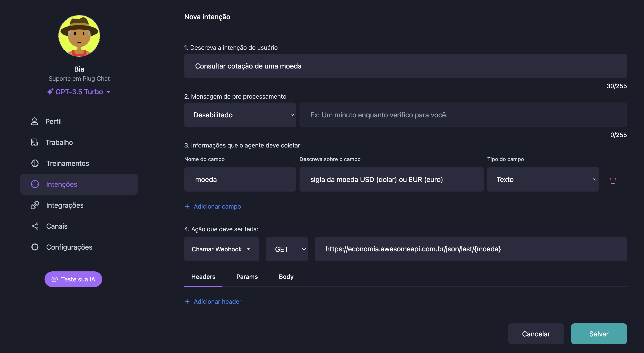Click the Canais share icon

point(35,226)
